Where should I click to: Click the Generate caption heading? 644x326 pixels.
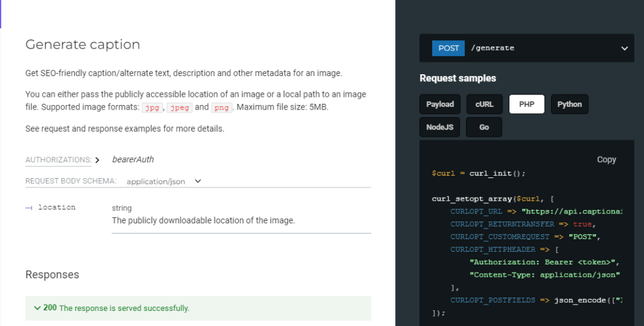click(x=82, y=45)
